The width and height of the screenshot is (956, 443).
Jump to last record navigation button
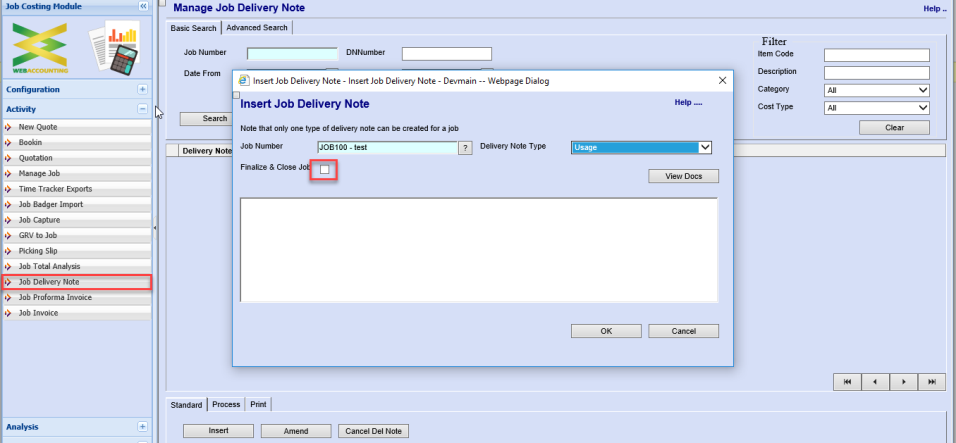[932, 382]
